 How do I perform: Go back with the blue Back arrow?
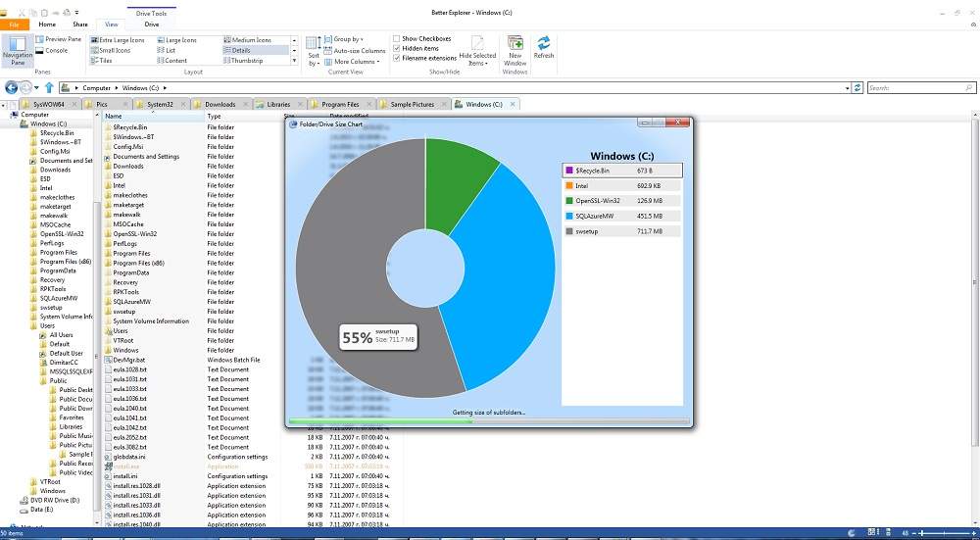11,88
